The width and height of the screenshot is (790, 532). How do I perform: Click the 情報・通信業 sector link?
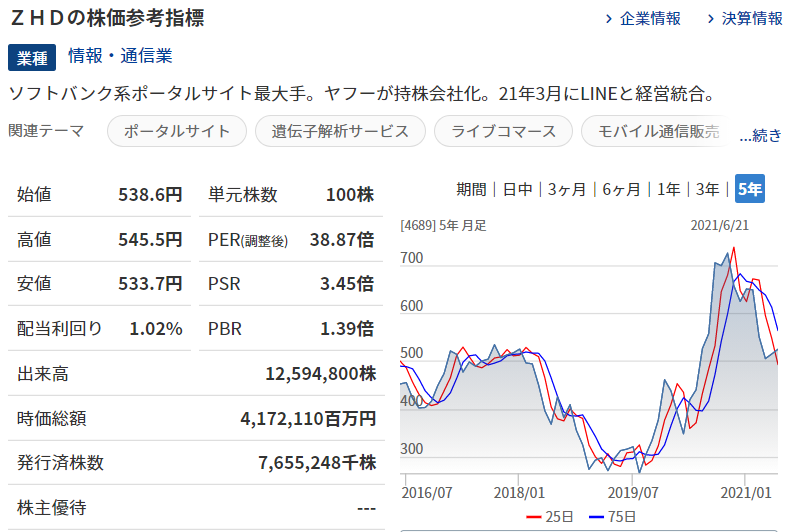click(x=120, y=55)
